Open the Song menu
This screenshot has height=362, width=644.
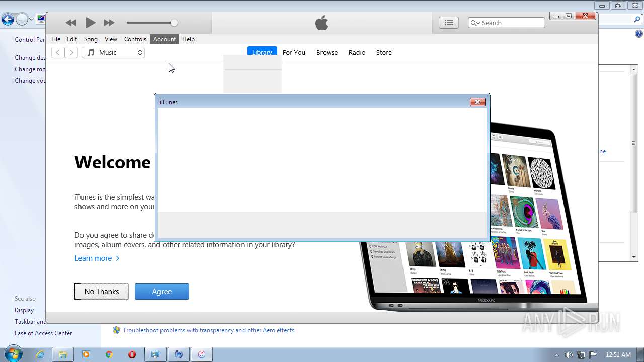tap(91, 39)
